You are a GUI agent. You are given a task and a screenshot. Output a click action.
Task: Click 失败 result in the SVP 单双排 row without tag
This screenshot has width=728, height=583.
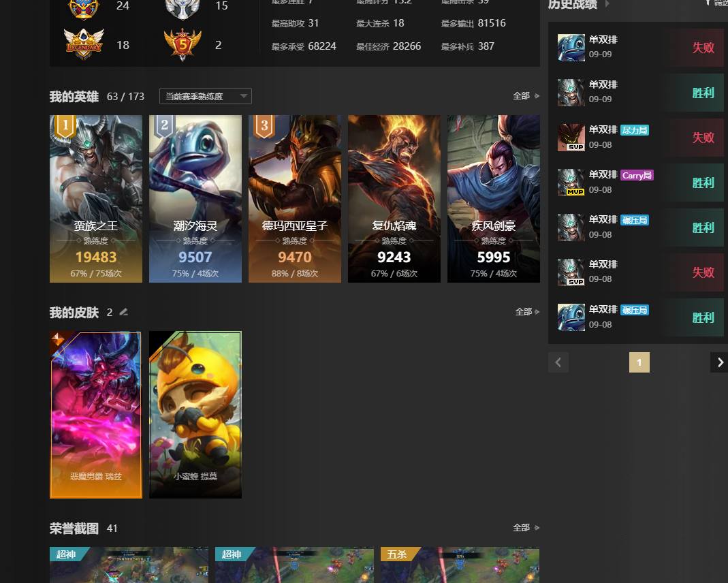703,272
